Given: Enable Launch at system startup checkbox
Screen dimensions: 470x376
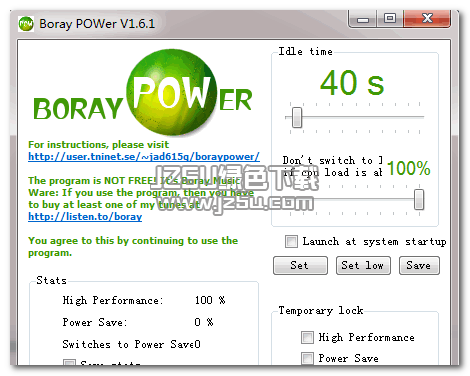Looking at the screenshot, I should 291,241.
